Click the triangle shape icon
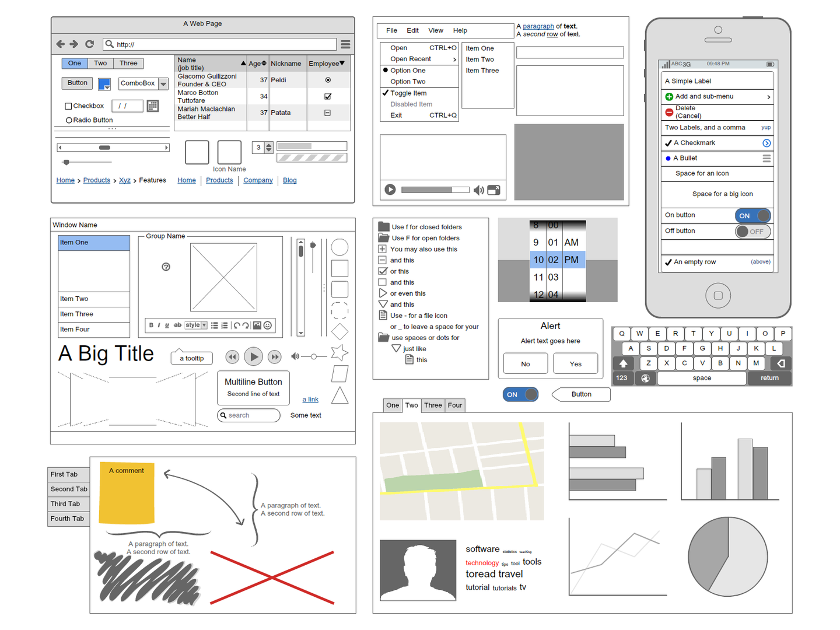Viewport: 840px width, 630px height. [x=339, y=395]
